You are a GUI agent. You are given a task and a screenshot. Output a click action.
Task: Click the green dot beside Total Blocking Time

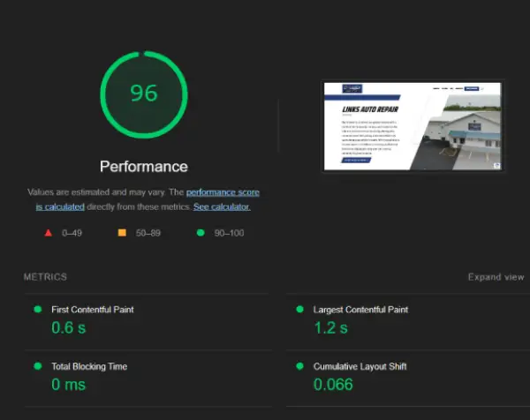[37, 365]
